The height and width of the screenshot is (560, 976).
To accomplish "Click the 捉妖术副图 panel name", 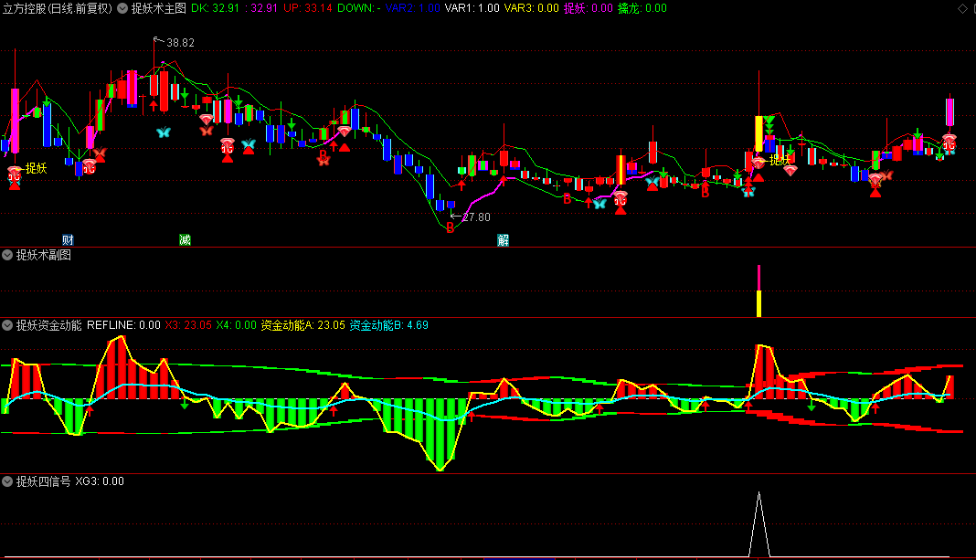I will [44, 255].
